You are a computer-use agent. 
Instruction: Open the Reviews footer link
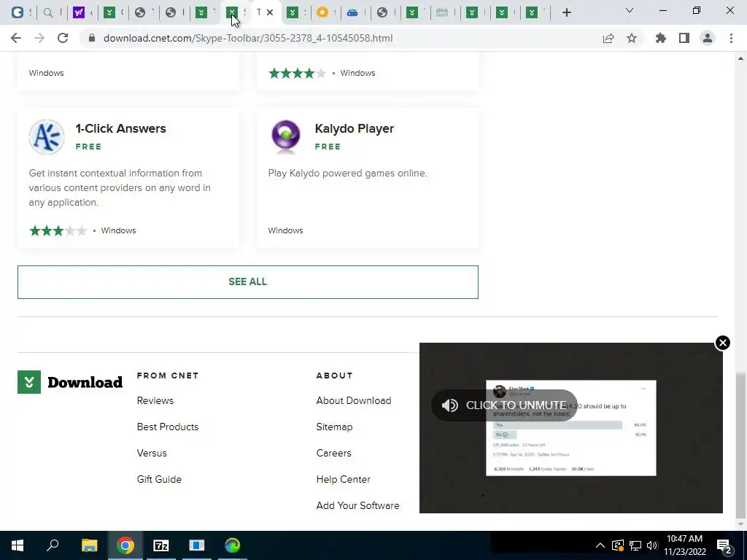tap(155, 400)
